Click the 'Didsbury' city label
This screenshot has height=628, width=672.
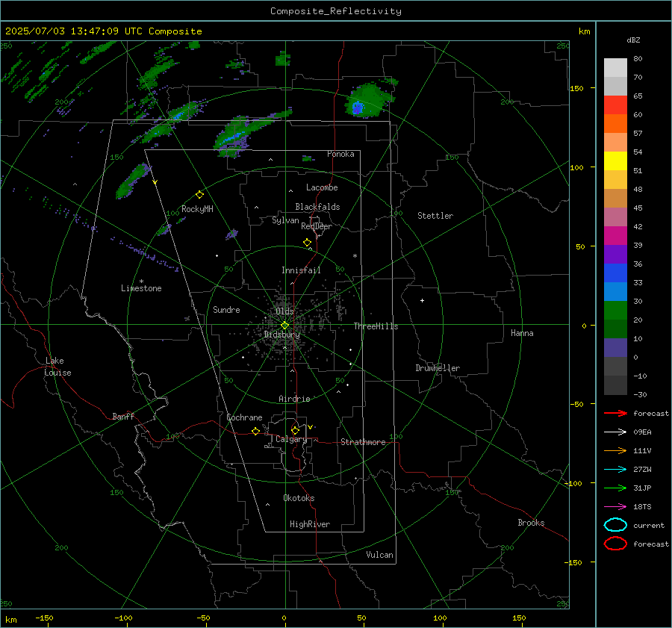pyautogui.click(x=281, y=335)
